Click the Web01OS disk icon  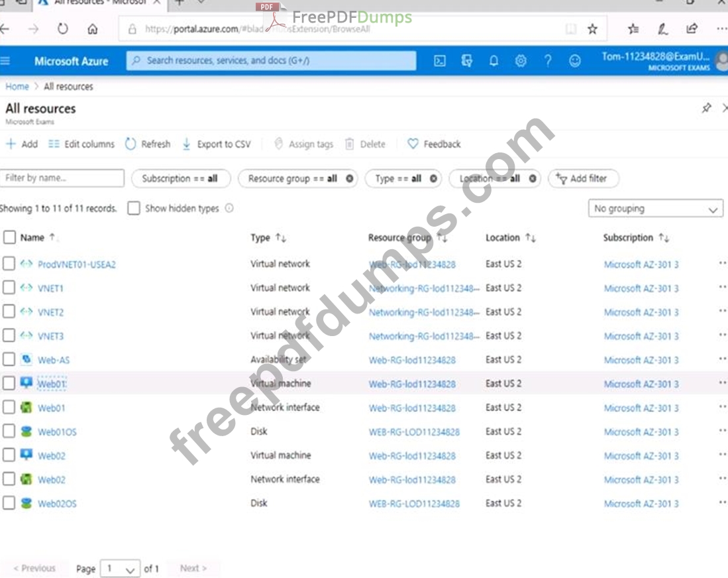tap(26, 432)
